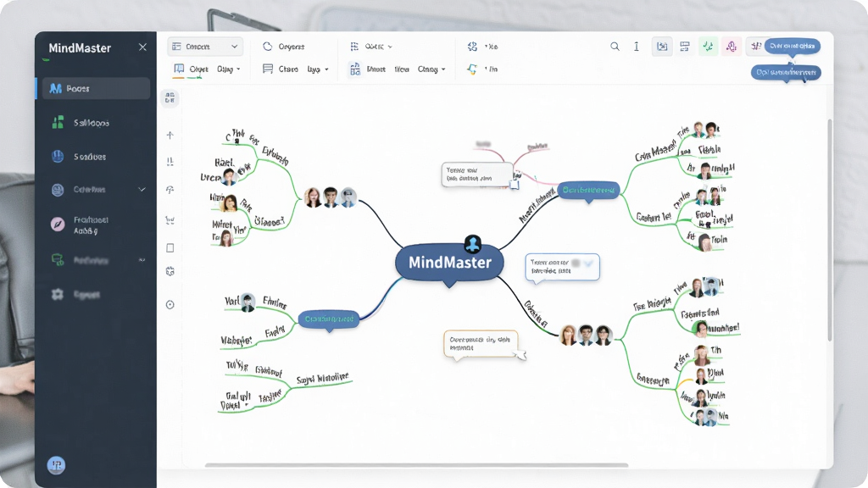Viewport: 868px width, 488px height.
Task: Open the last dropdown in the second toolbar row
Action: (x=431, y=69)
